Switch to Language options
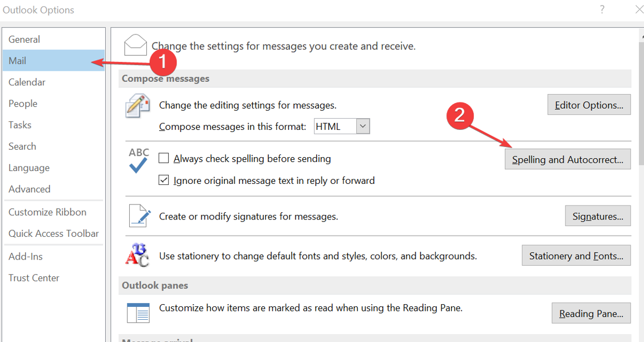This screenshot has width=644, height=342. [x=53, y=168]
